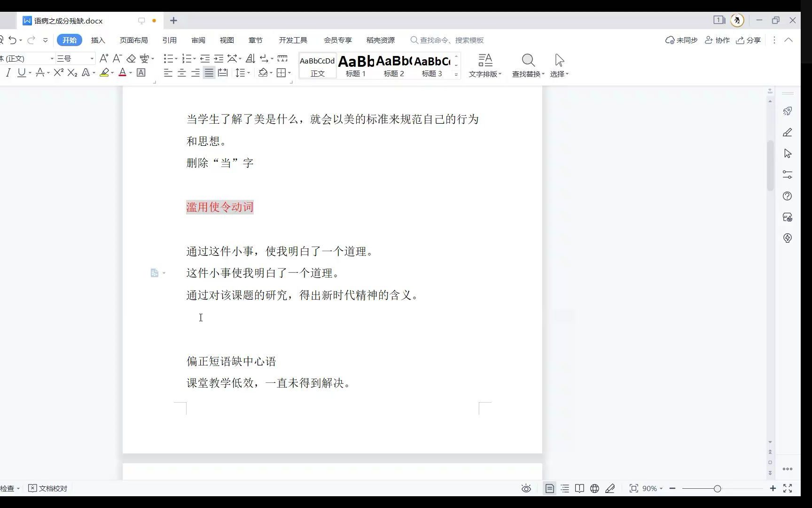The width and height of the screenshot is (812, 508).
Task: Click the rocket icon in right sidebar
Action: point(788,111)
